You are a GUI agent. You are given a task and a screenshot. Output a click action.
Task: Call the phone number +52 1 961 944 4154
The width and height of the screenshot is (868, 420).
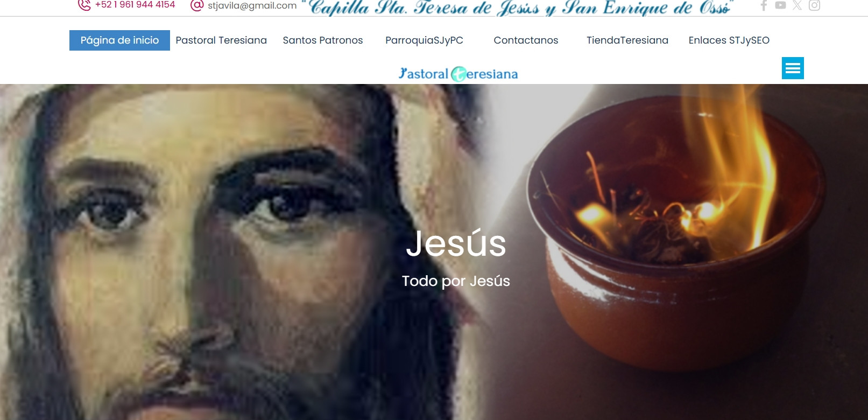tap(135, 5)
